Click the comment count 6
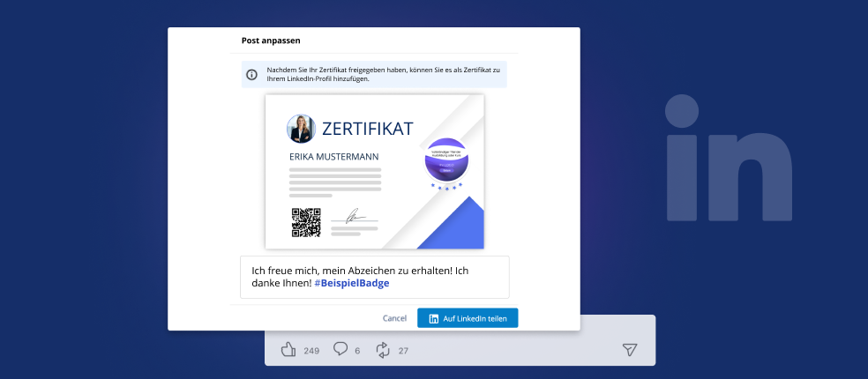Viewport: 868px width, 379px height. (x=357, y=351)
